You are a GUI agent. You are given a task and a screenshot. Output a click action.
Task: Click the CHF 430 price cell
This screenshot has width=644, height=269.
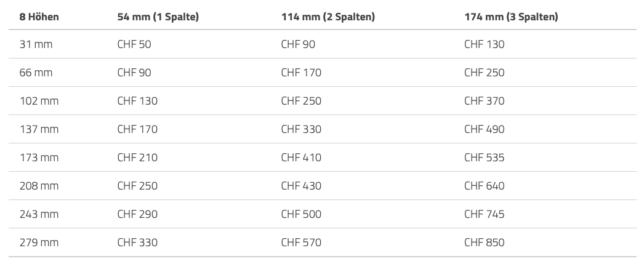301,186
